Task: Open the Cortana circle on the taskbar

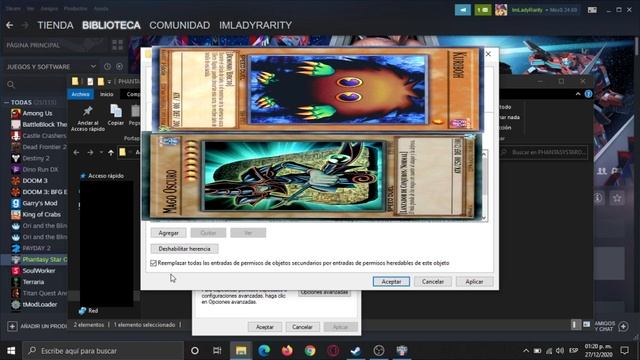Action: coord(195,351)
